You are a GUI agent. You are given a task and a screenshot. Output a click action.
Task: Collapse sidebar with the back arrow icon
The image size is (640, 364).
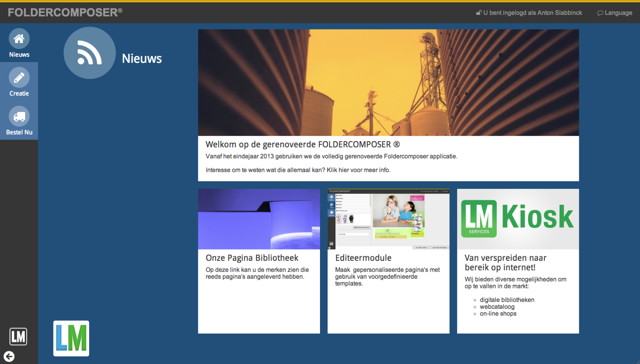[9, 356]
